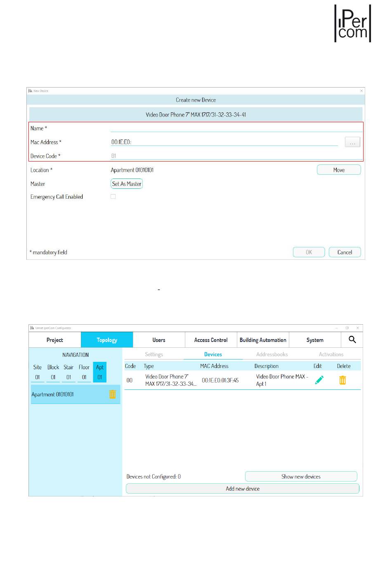Close the iPerCom Configurator window

point(358,328)
